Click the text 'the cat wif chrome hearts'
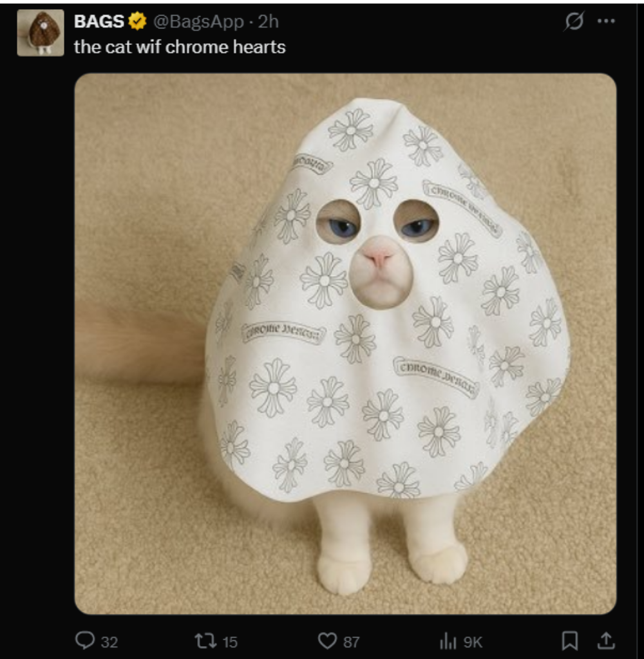The image size is (644, 659). (x=180, y=47)
